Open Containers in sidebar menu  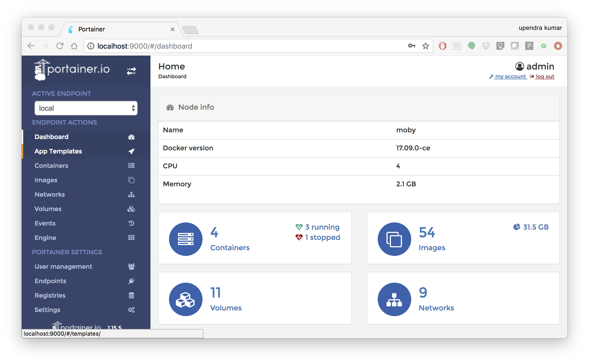pos(86,166)
